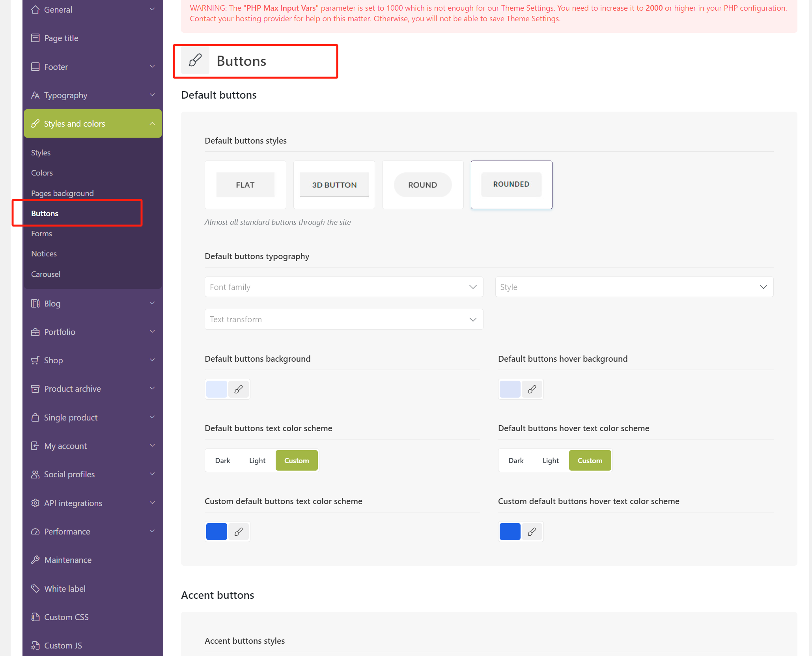Open the Font family dropdown
The width and height of the screenshot is (812, 656).
tap(343, 287)
